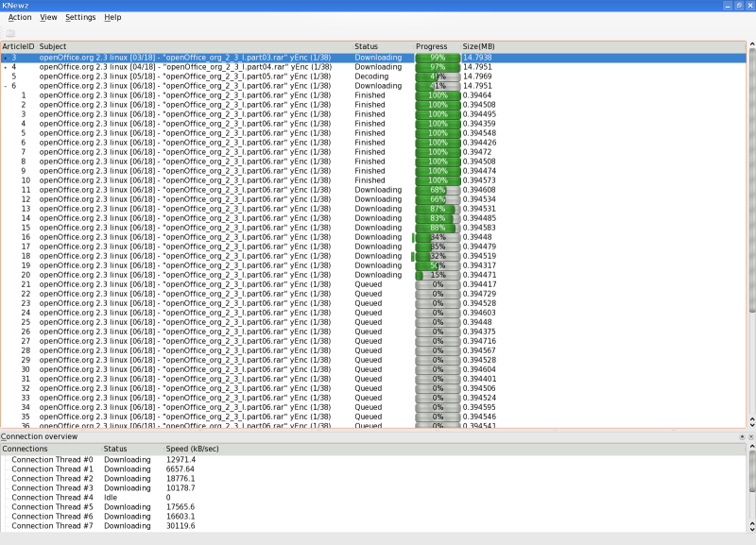Select queued segment 21

click(x=373, y=284)
